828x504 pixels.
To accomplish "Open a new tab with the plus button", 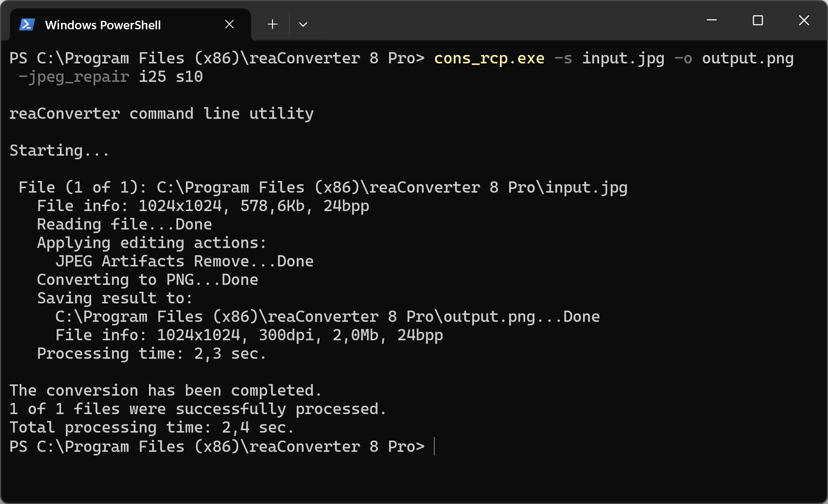I will point(272,24).
